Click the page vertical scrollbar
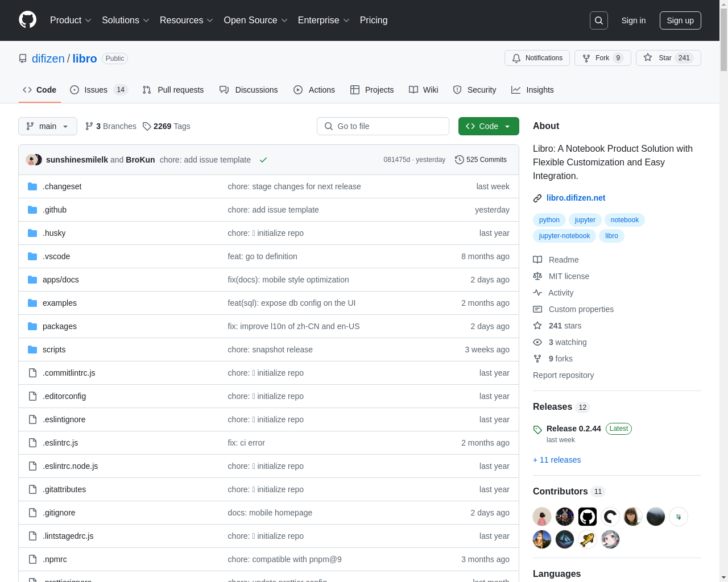Screen dimensions: 728x582 tap(723, 291)
